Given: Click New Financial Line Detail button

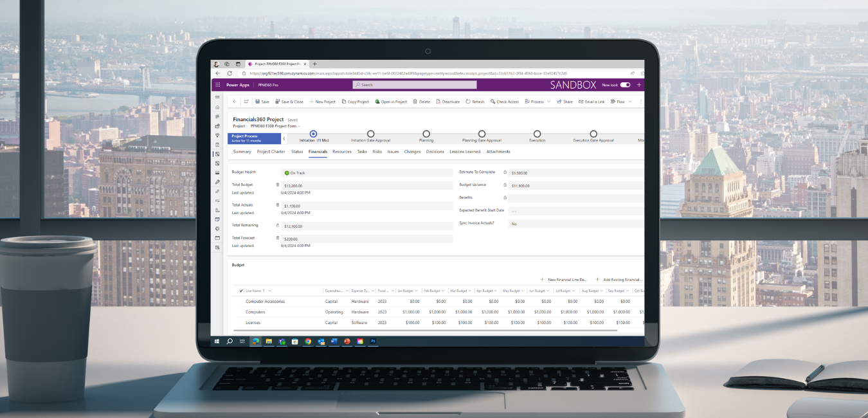Looking at the screenshot, I should pos(564,280).
